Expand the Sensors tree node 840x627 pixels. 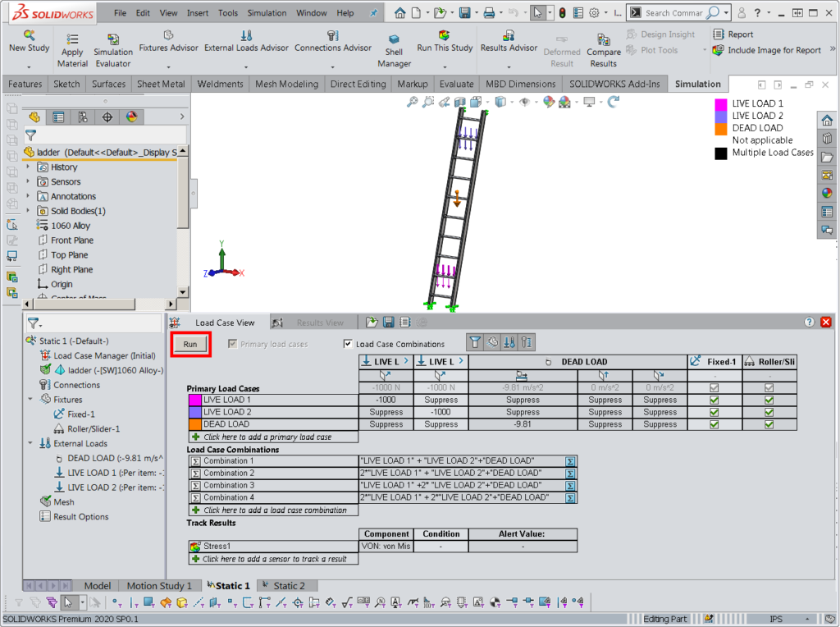coord(29,181)
